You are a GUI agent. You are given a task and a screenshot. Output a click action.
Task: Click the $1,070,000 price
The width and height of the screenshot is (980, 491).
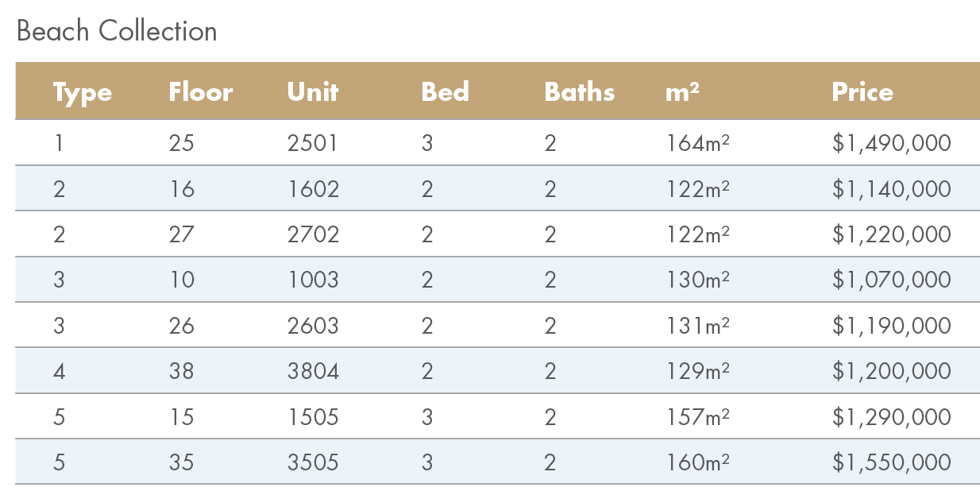(x=891, y=280)
